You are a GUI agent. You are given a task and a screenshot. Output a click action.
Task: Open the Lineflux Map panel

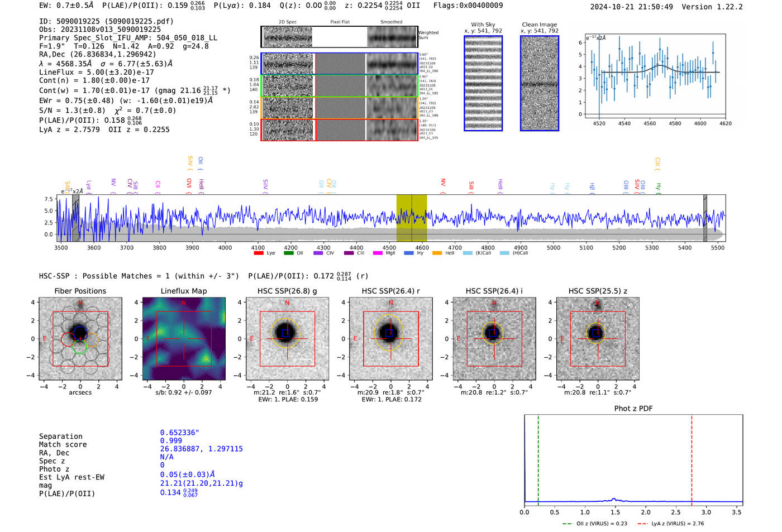tap(184, 339)
